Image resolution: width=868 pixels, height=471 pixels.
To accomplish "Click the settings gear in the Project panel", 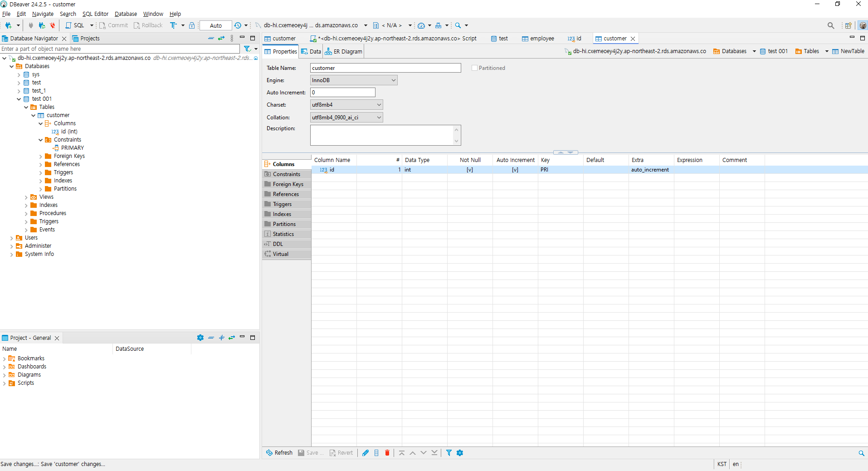I will tap(200, 338).
